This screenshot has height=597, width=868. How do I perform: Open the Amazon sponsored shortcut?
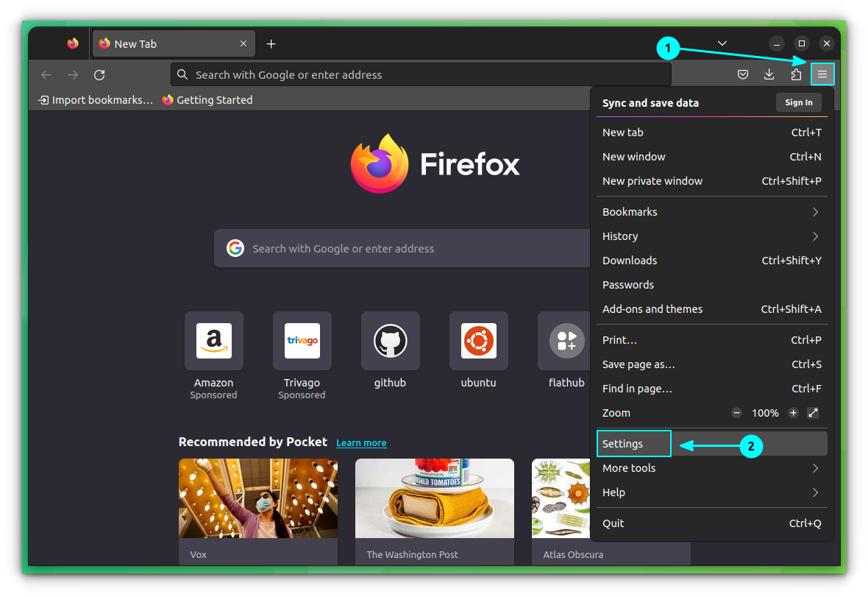point(213,341)
